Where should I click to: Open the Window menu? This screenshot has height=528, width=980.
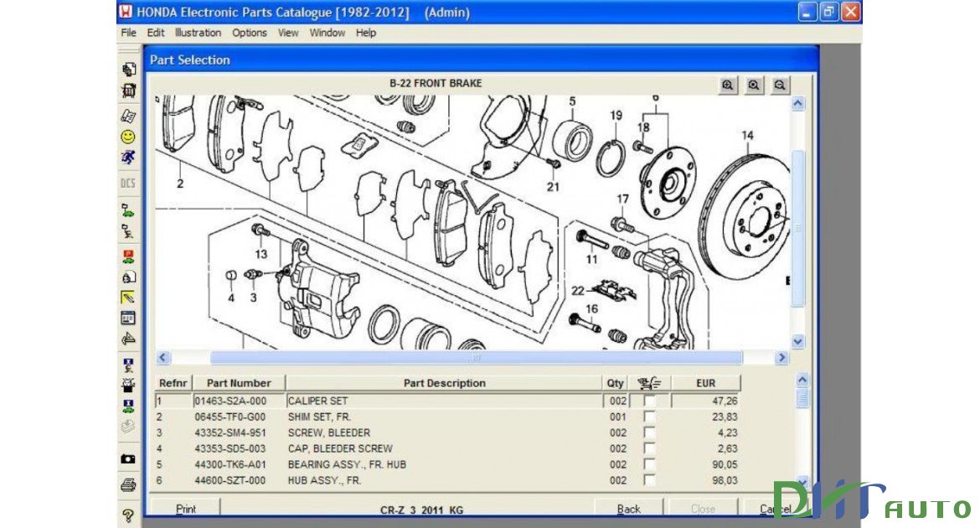click(x=328, y=33)
